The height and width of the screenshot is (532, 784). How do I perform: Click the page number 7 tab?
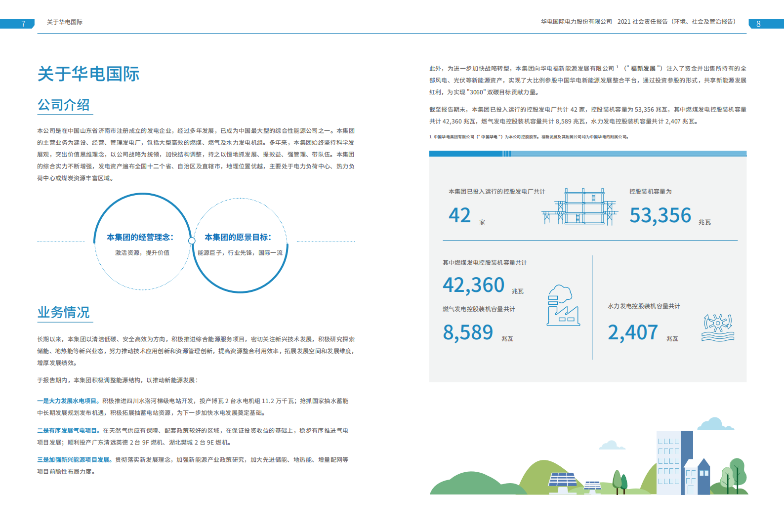18,24
